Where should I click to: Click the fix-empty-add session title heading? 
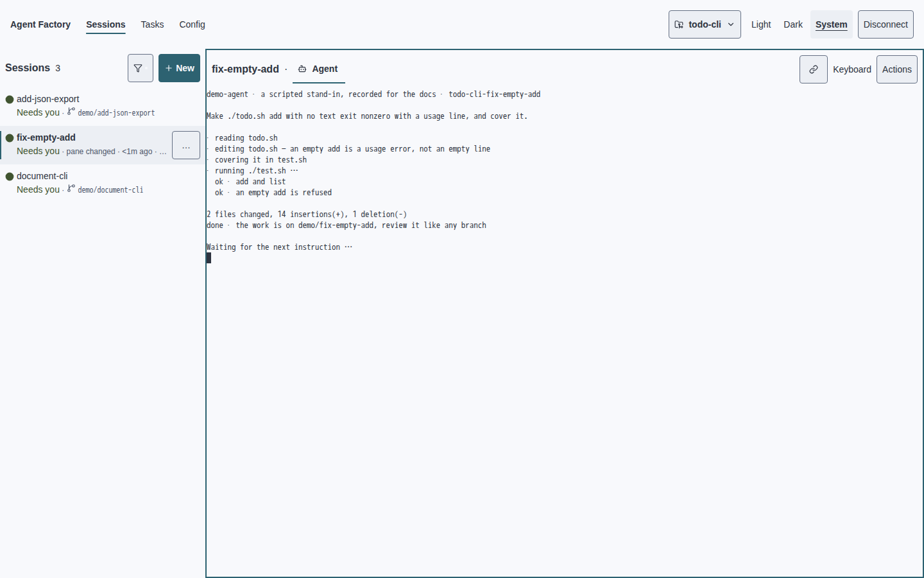point(245,69)
